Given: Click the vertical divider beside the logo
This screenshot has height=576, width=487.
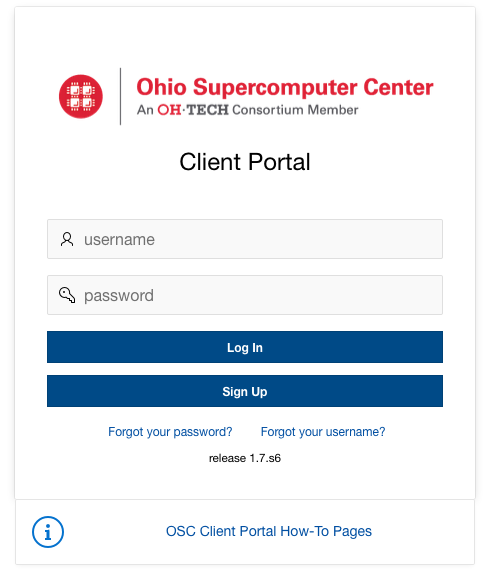Looking at the screenshot, I should click(x=120, y=96).
